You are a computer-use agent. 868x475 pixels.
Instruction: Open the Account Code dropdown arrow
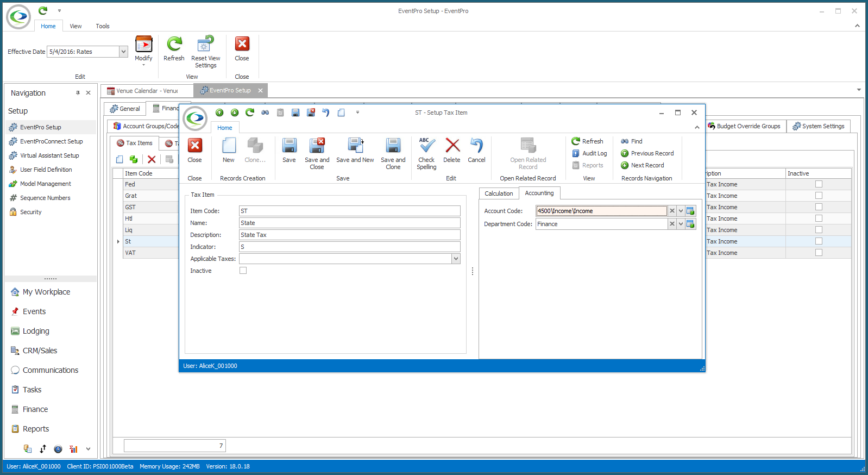click(681, 211)
